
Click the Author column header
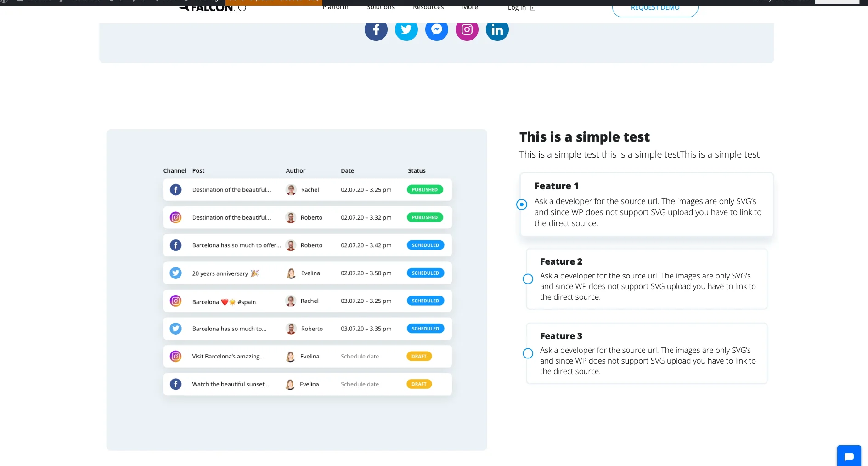(x=295, y=170)
